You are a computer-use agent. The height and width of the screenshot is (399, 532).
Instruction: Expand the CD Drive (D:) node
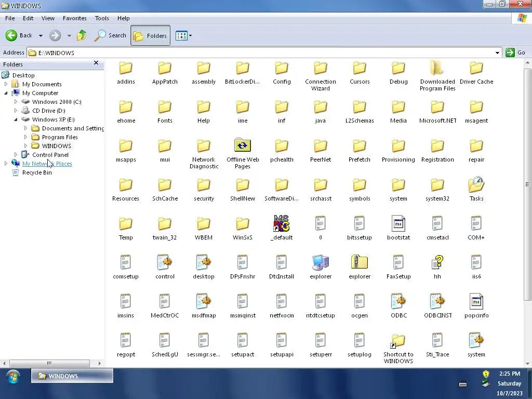tap(16, 111)
